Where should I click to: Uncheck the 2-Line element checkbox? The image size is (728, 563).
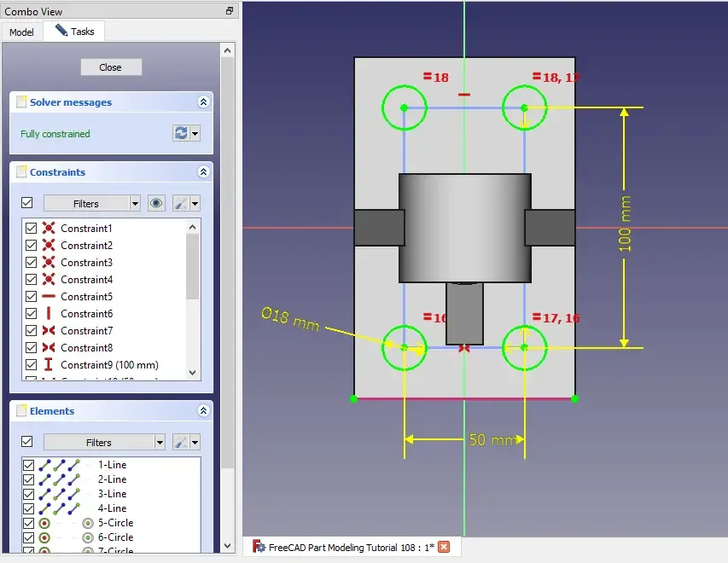(28, 479)
